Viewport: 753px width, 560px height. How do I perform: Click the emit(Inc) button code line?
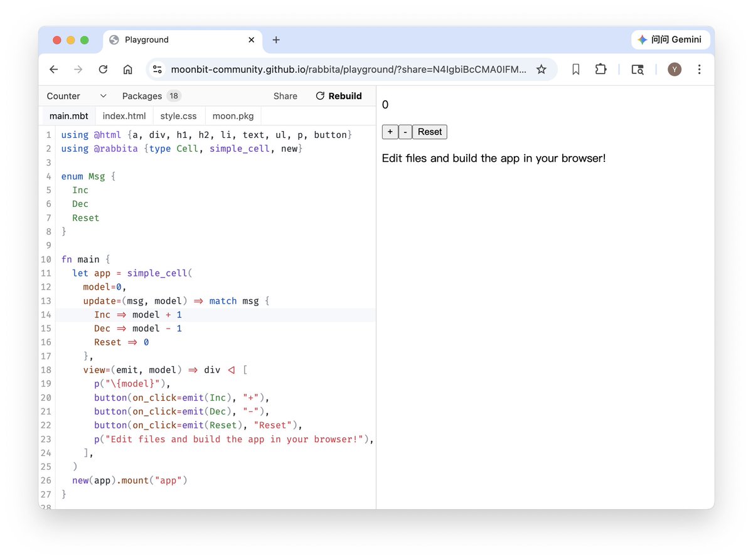[182, 398]
